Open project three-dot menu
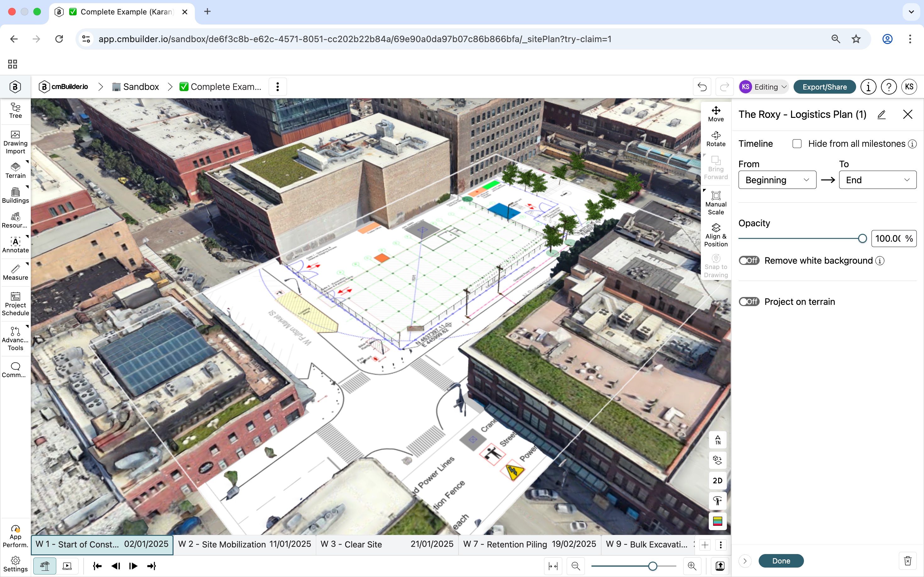Viewport: 924px width, 577px height. coord(278,87)
